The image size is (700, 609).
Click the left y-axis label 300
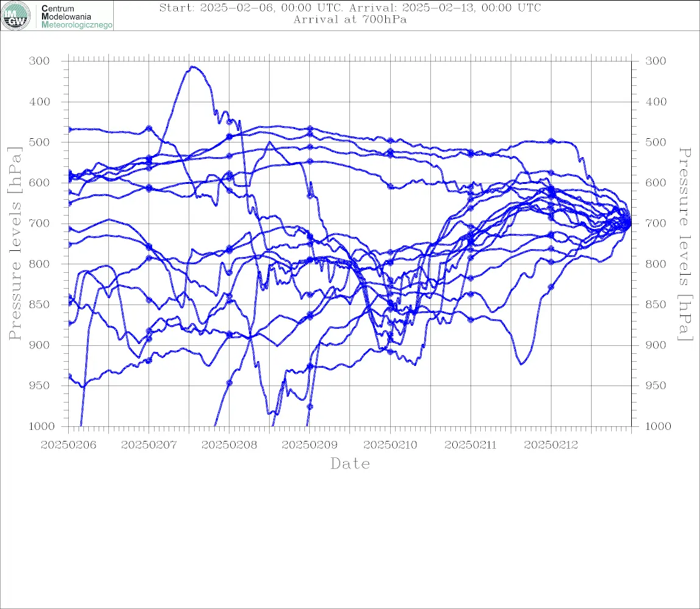40,61
